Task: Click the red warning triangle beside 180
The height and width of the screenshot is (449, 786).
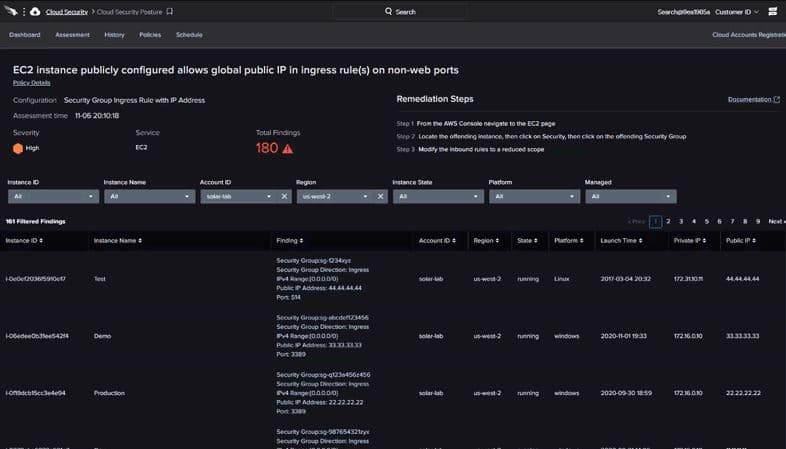Action: pos(288,149)
